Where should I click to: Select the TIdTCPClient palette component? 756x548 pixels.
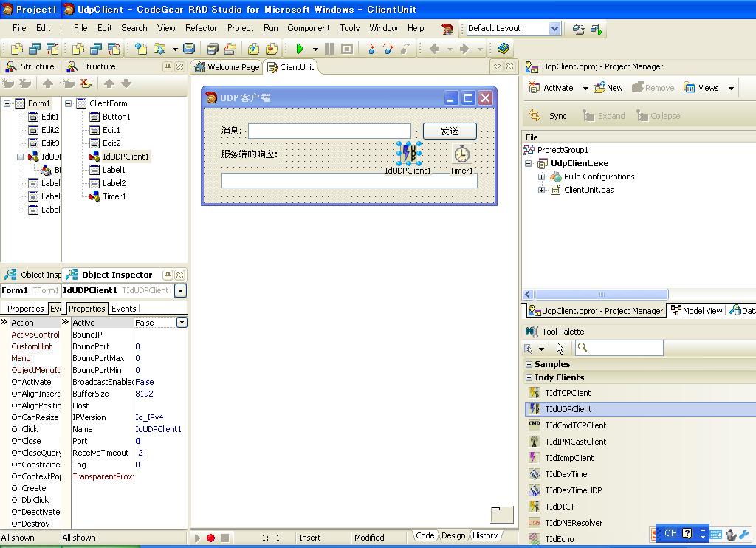(x=568, y=393)
